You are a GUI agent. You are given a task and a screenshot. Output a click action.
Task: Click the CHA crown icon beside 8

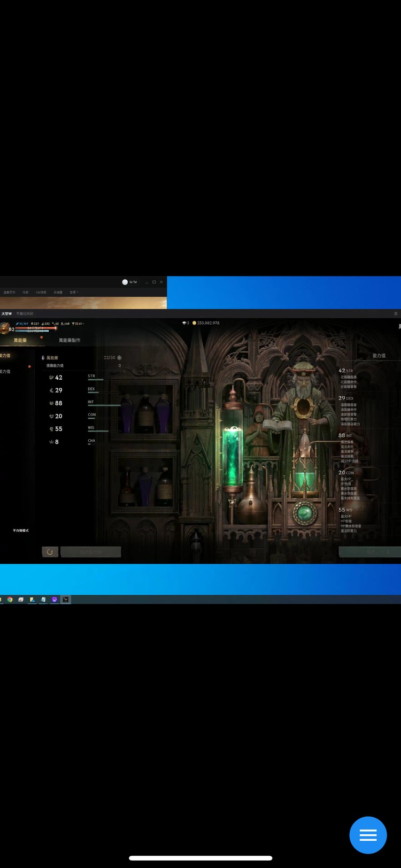coord(51,442)
